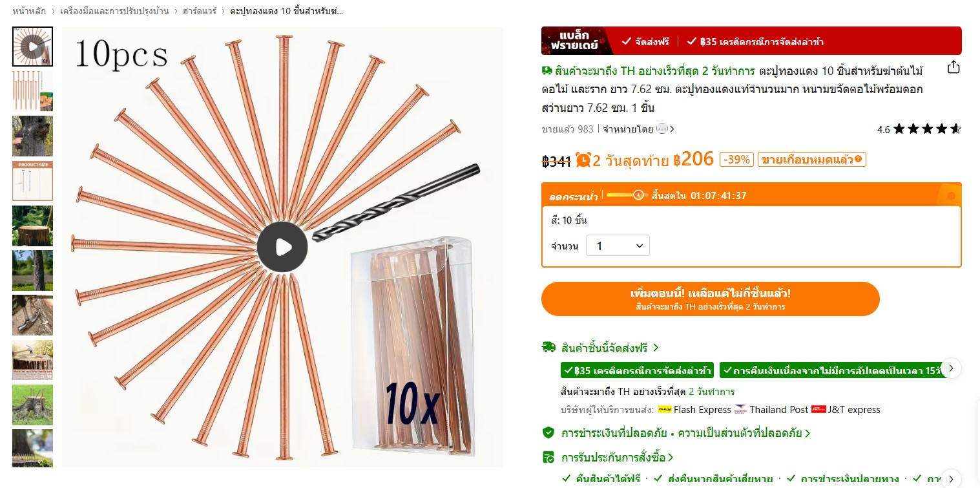
Task: Click the flash sale progress slider
Action: [627, 195]
